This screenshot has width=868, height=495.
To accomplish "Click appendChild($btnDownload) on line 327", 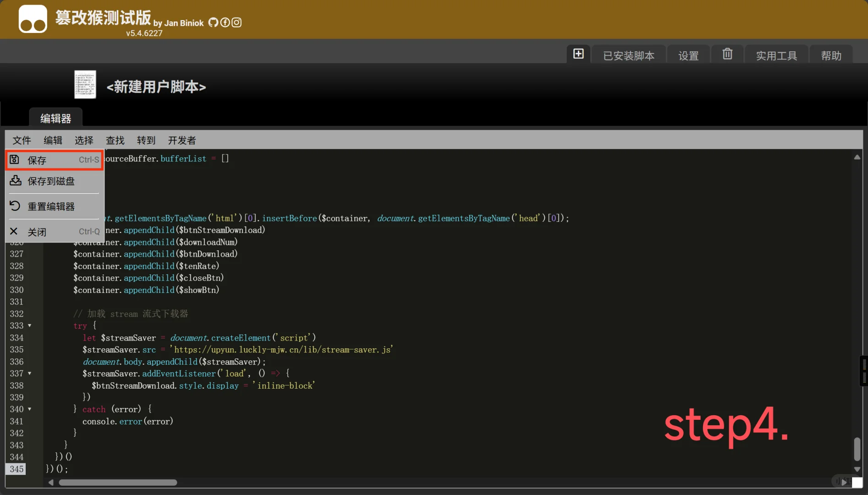I will click(x=181, y=254).
